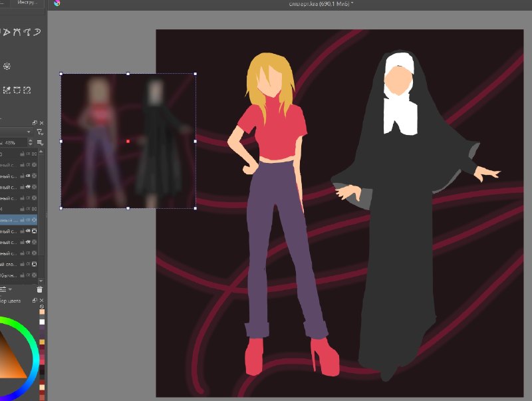532x401 pixels.
Task: Open the layer filter funnel menu
Action: coord(40,132)
